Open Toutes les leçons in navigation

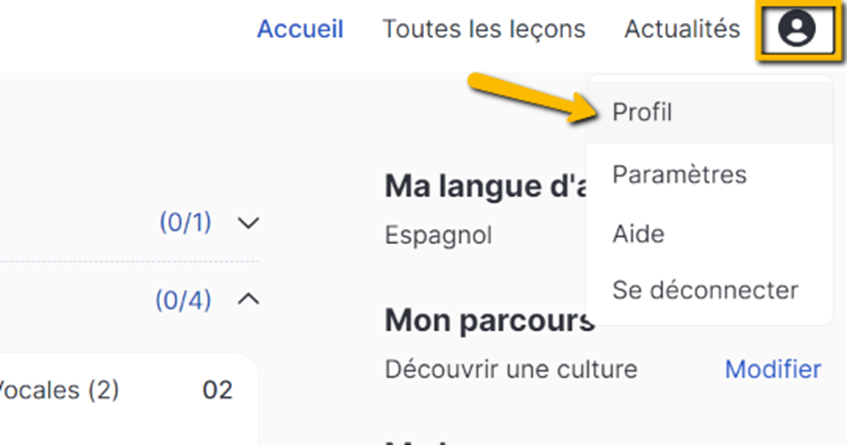pos(484,29)
